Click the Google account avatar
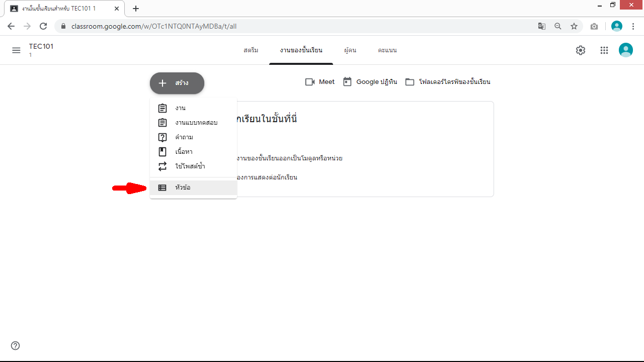 (625, 50)
